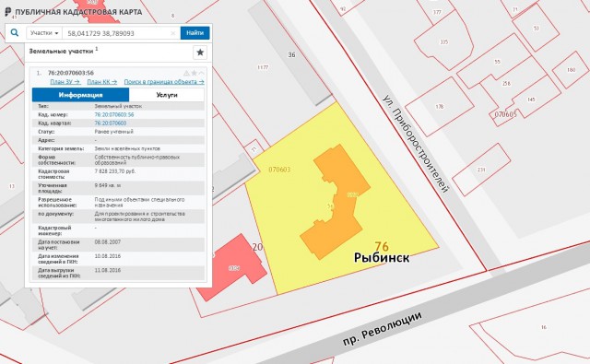Open the План КК link
The width and height of the screenshot is (590, 364).
click(102, 82)
